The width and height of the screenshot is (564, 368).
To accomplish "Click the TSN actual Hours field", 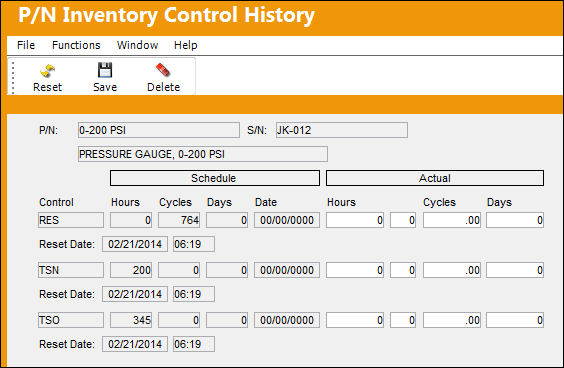I will 355,270.
